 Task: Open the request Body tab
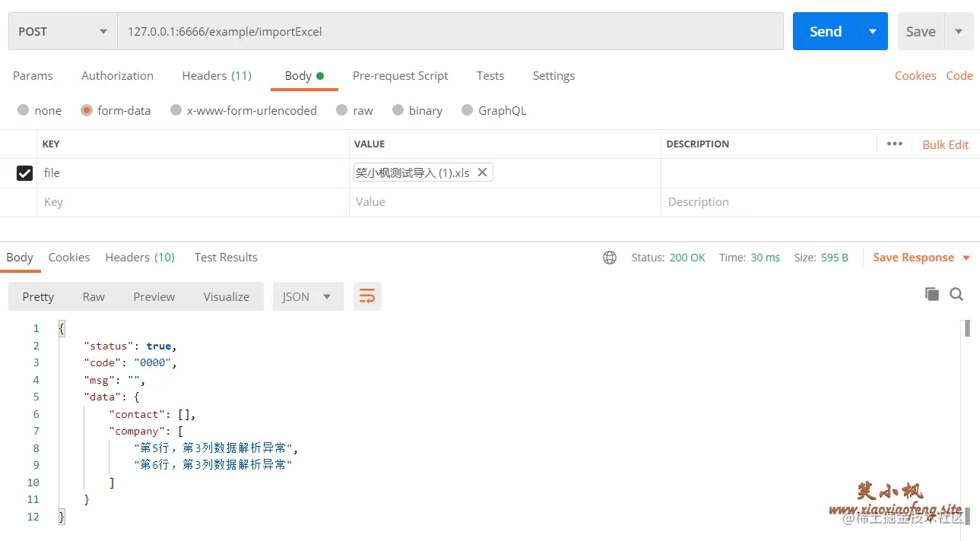click(304, 76)
